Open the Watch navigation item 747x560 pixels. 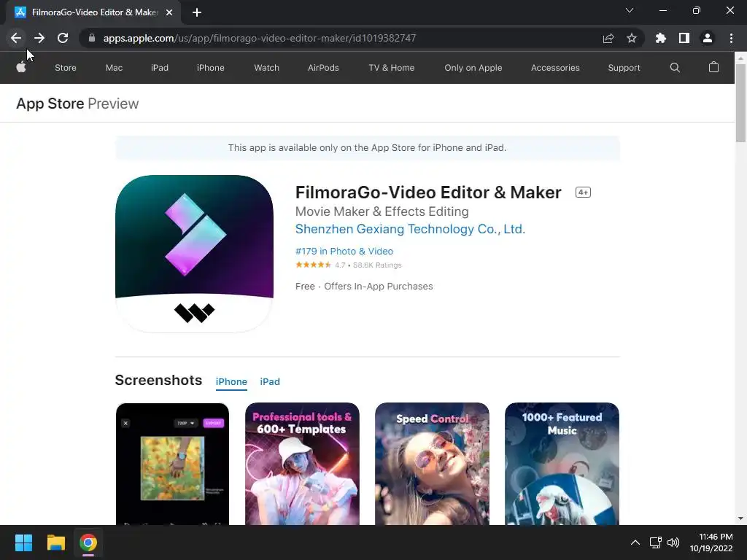pos(266,68)
